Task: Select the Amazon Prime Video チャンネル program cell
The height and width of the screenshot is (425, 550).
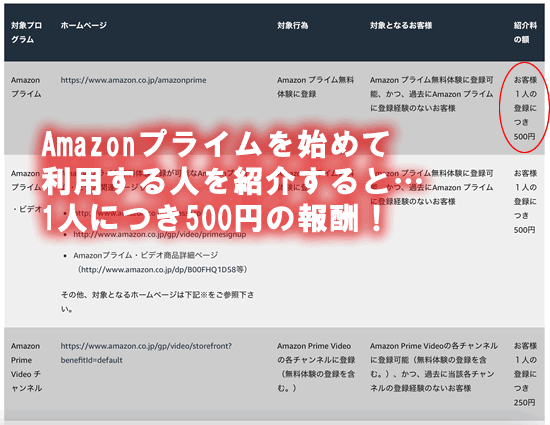Action: tap(26, 367)
